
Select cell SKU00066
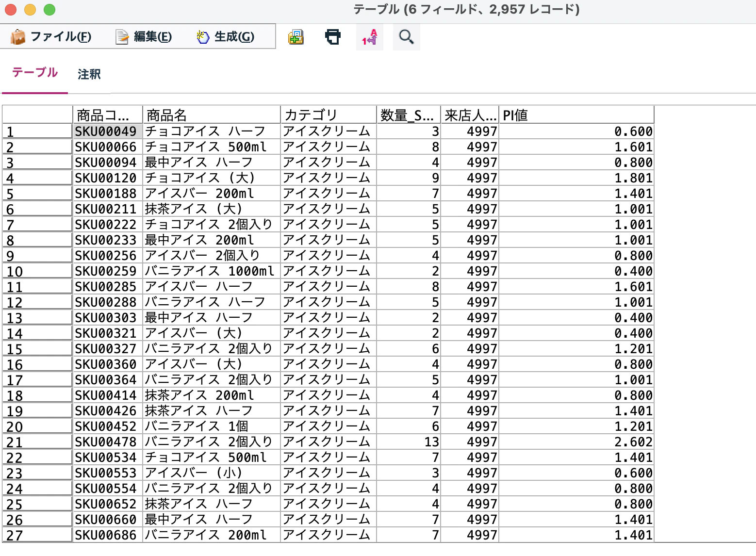click(108, 147)
